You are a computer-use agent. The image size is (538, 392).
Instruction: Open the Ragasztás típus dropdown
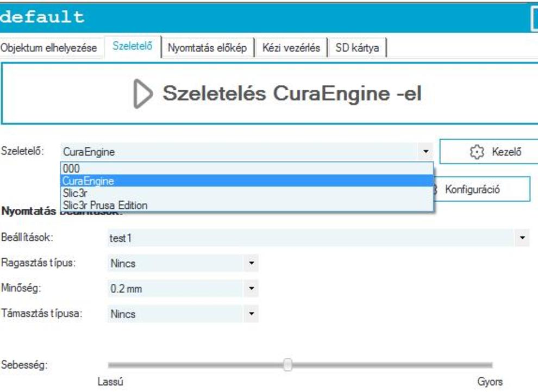pos(251,264)
